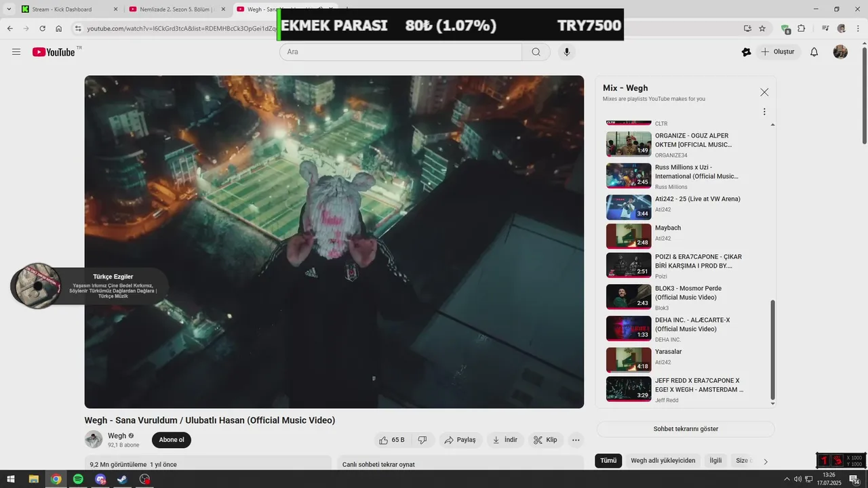The image size is (868, 488).
Task: Open the tab search dropdown arrow
Action: 9,9
